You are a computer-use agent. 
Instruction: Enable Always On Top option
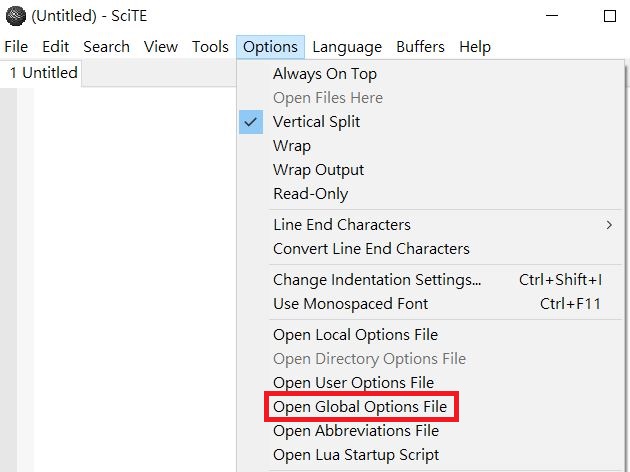pos(431,74)
